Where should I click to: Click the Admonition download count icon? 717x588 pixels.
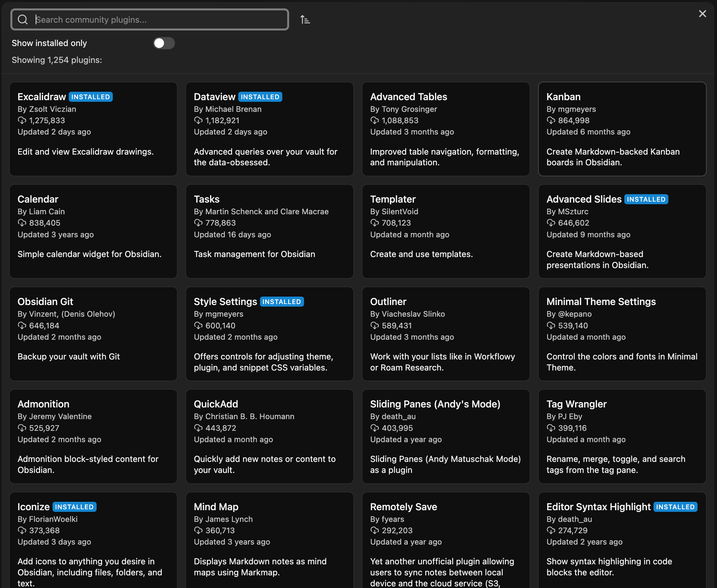[22, 428]
